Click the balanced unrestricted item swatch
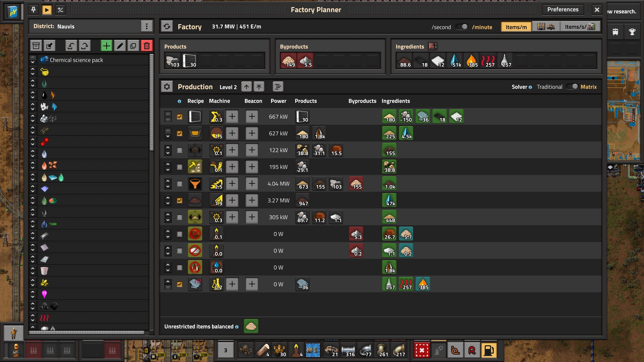 251,326
